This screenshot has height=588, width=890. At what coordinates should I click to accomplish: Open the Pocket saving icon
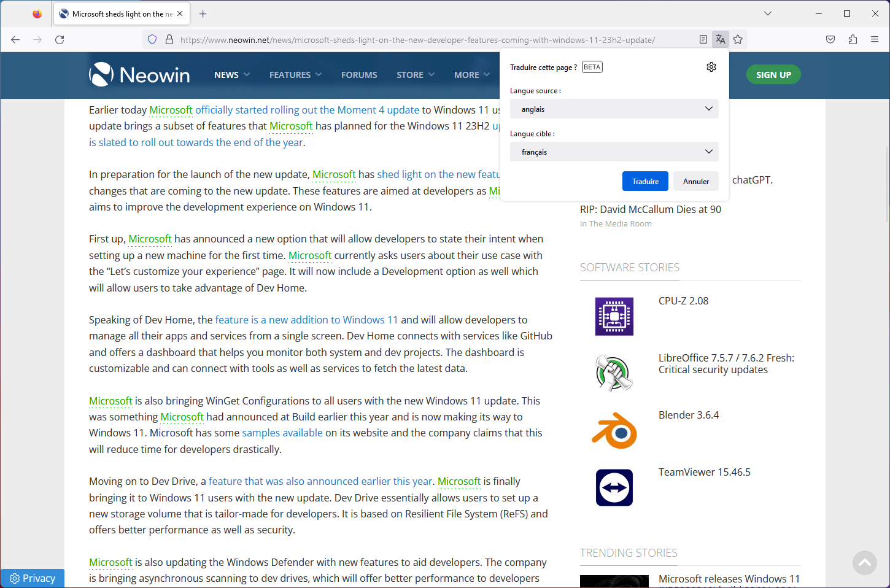click(830, 39)
